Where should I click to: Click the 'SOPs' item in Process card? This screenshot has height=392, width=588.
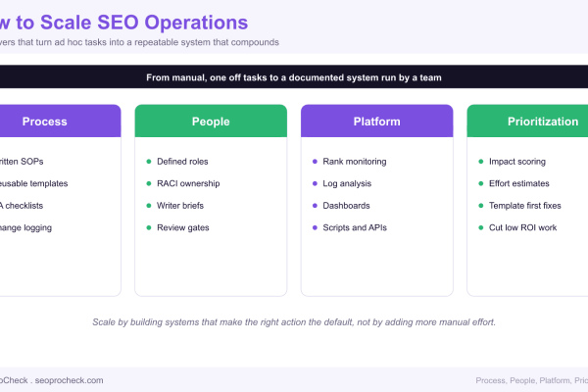22,162
